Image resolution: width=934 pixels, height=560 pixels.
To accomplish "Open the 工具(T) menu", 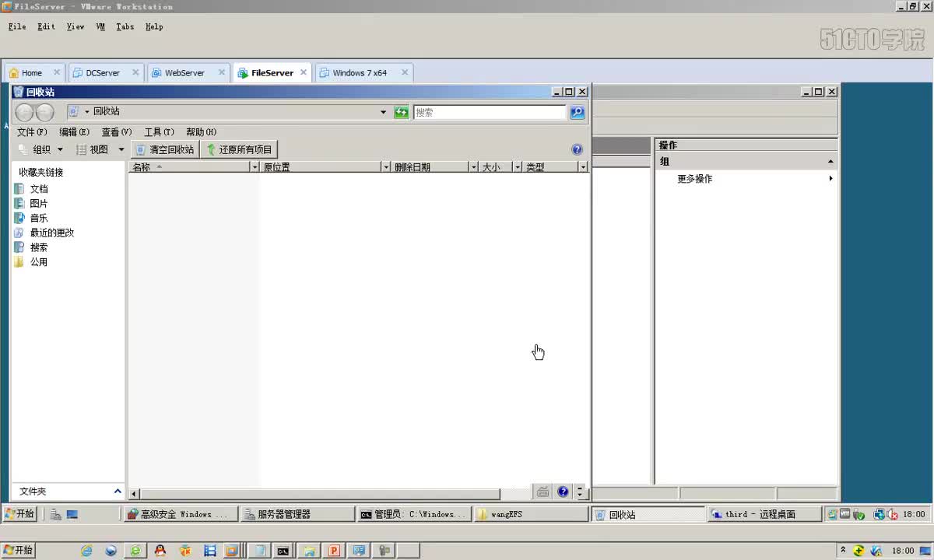I will click(x=159, y=132).
